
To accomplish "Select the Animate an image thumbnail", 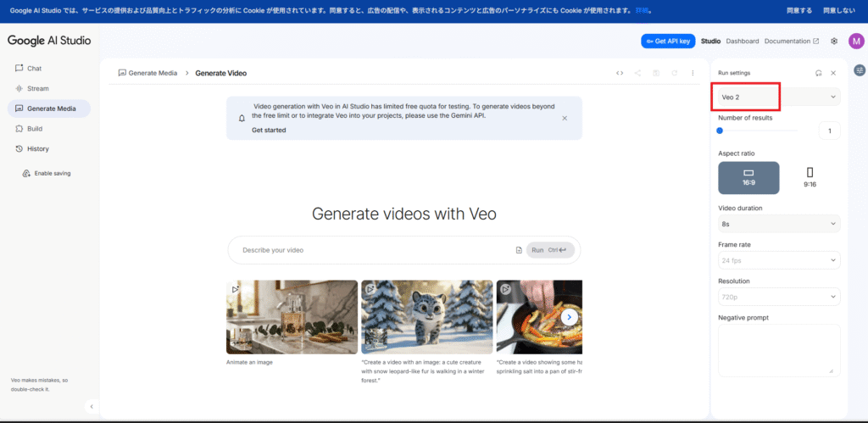I will pos(292,317).
